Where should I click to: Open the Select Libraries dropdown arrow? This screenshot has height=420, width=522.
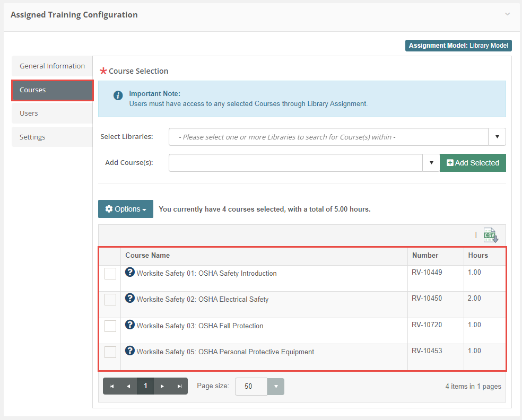pos(497,137)
